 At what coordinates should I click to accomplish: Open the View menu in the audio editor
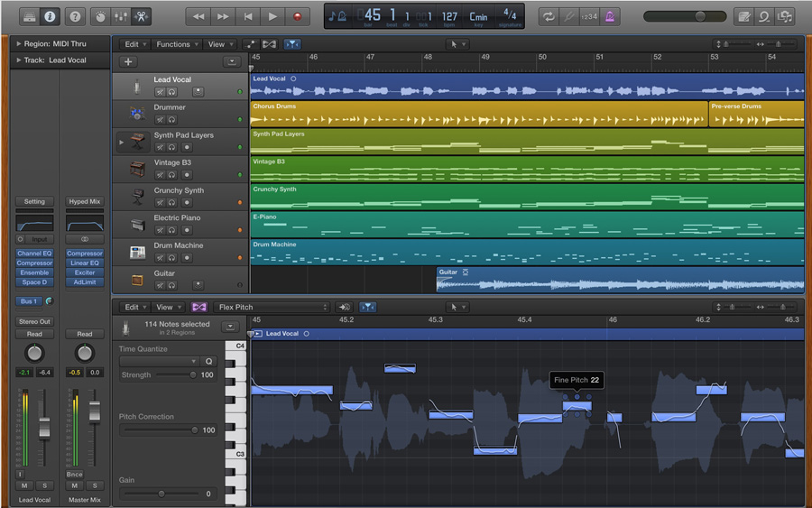coord(167,307)
